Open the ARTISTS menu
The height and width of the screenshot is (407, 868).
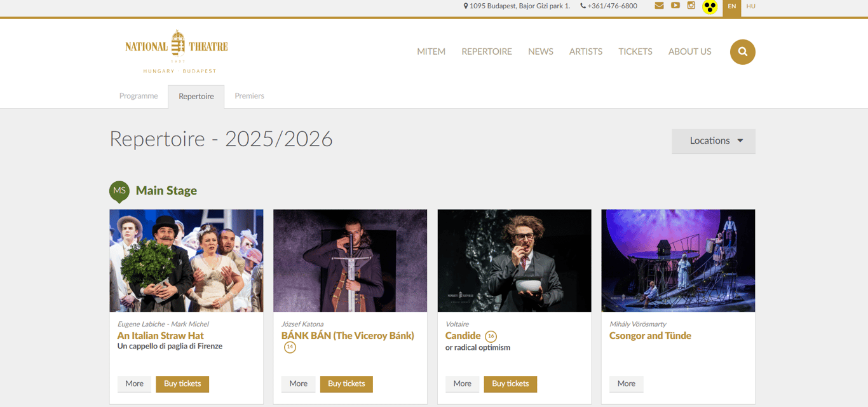(x=586, y=52)
